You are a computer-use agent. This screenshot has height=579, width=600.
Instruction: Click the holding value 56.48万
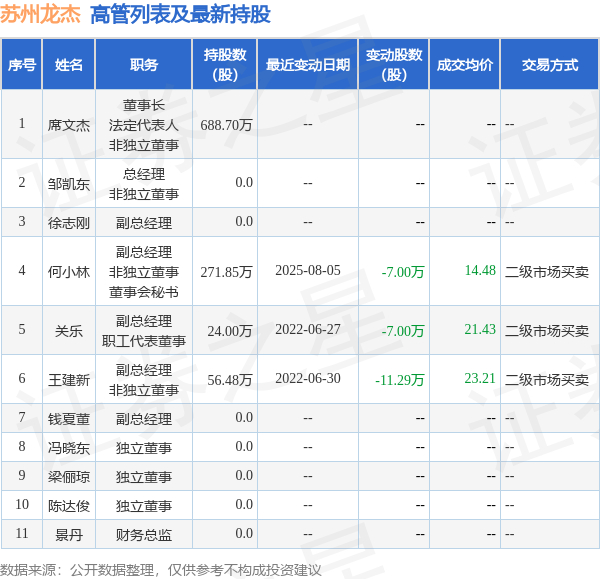230,380
